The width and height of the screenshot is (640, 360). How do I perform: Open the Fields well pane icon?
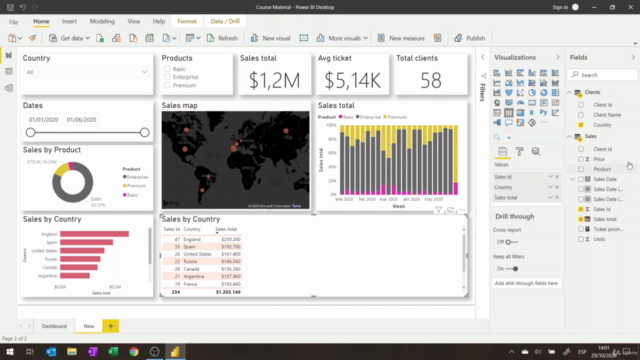502,151
